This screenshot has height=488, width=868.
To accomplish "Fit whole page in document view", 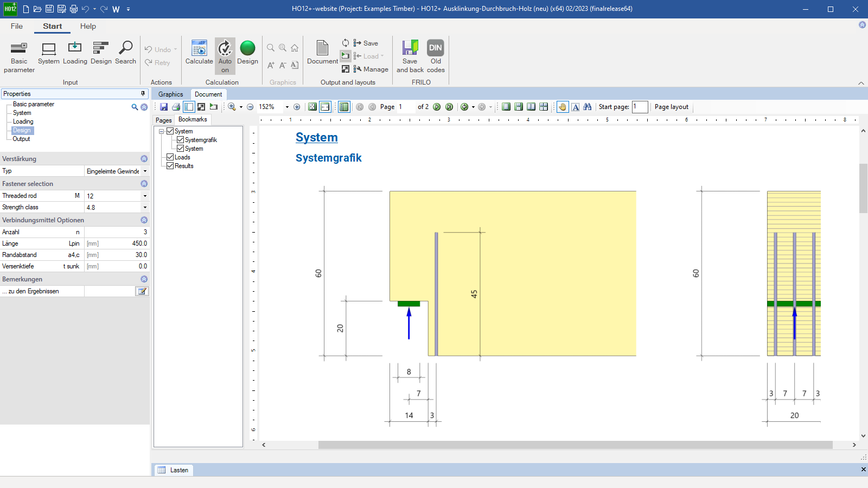I will click(312, 107).
